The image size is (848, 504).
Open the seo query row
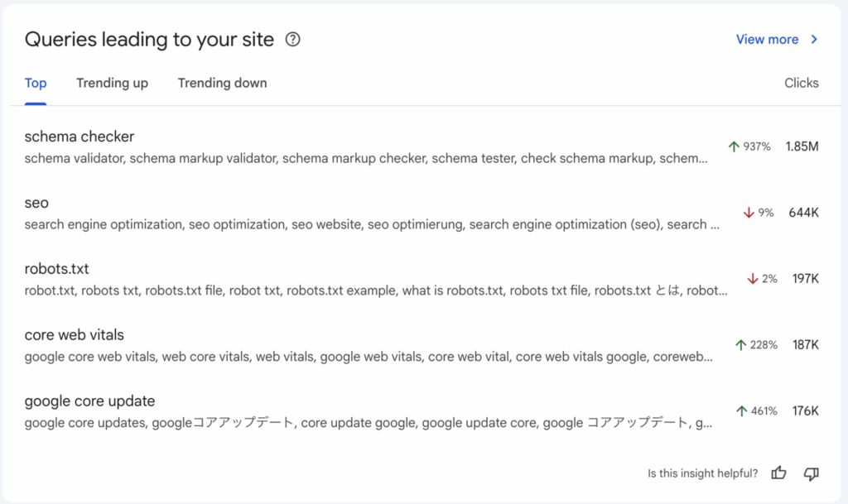[36, 203]
